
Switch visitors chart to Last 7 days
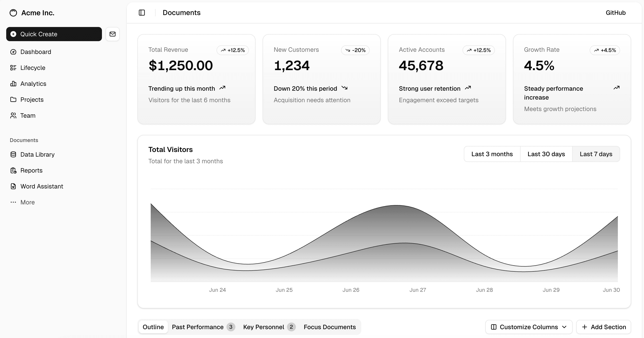(596, 154)
